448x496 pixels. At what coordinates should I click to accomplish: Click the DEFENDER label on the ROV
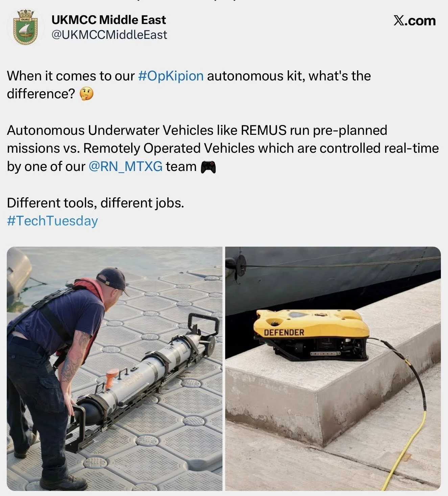pyautogui.click(x=284, y=332)
